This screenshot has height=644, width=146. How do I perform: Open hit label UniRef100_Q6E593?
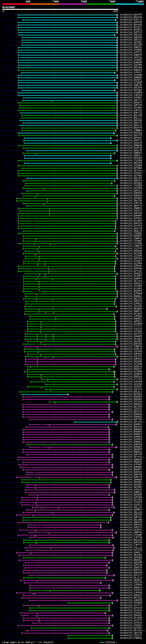[131, 37]
